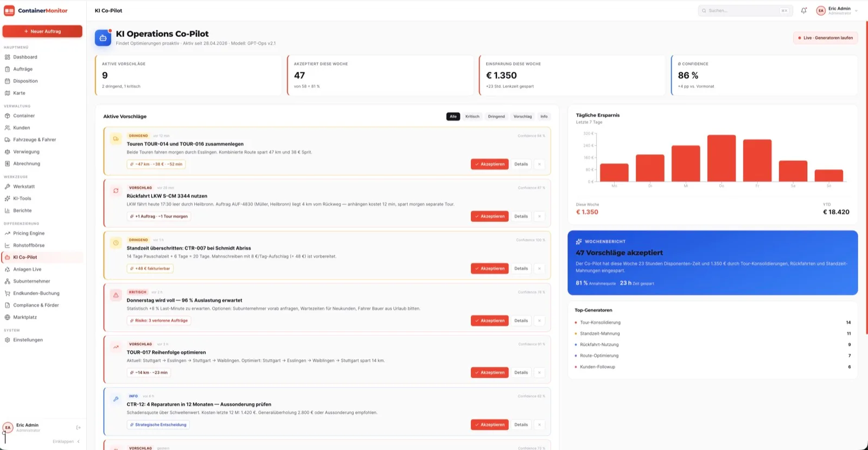The width and height of the screenshot is (868, 450).
Task: Accept the CTR-12 Reparaturen suggestion
Action: 490,424
